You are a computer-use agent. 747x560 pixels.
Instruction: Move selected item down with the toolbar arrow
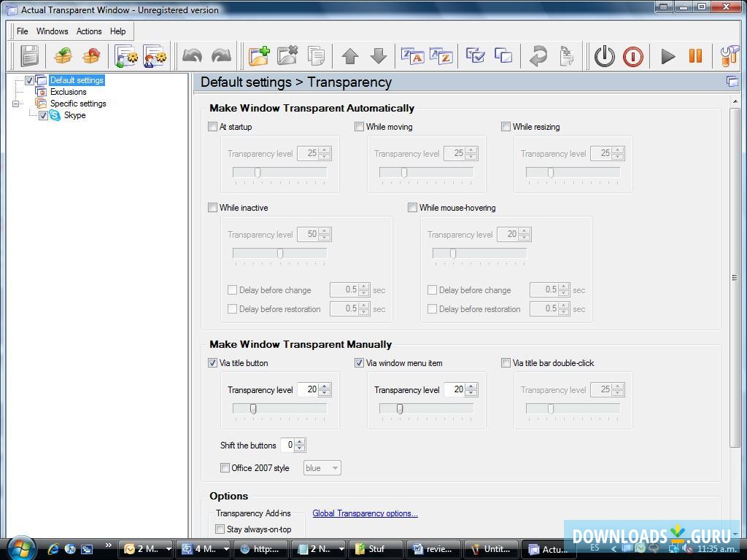coord(379,55)
